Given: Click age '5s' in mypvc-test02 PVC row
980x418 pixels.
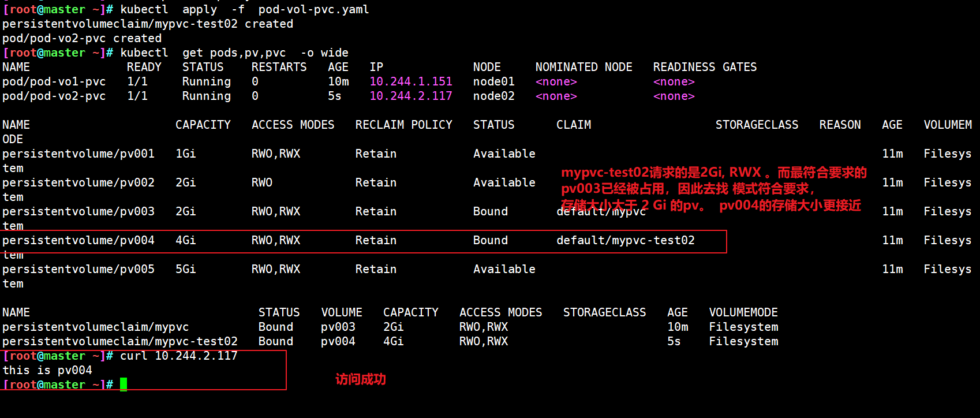Looking at the screenshot, I should click(674, 341).
